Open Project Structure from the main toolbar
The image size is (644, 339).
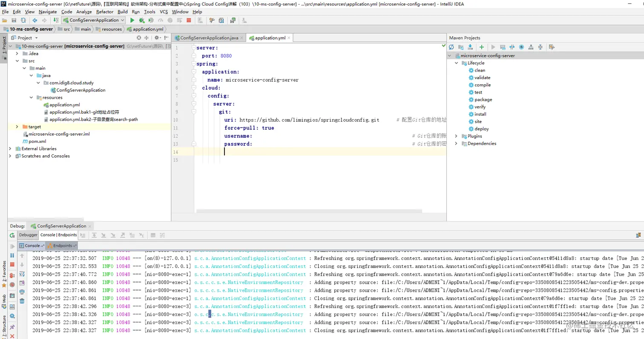pos(221,20)
